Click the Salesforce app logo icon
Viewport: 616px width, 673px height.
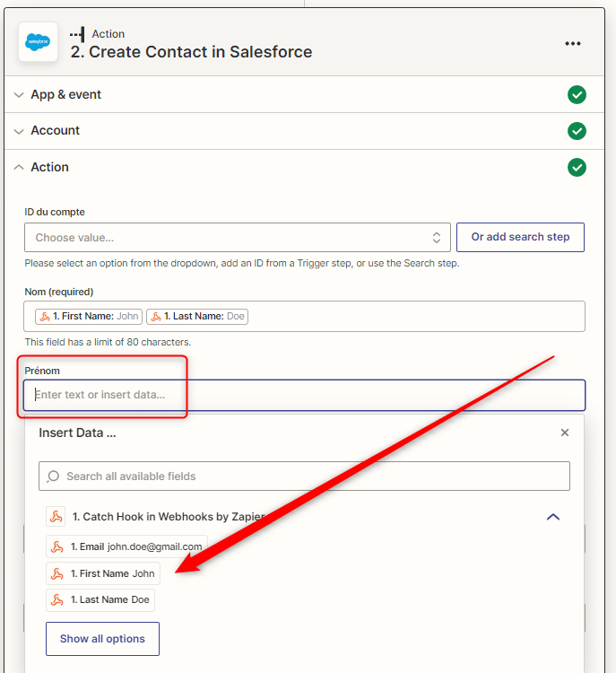tap(38, 41)
